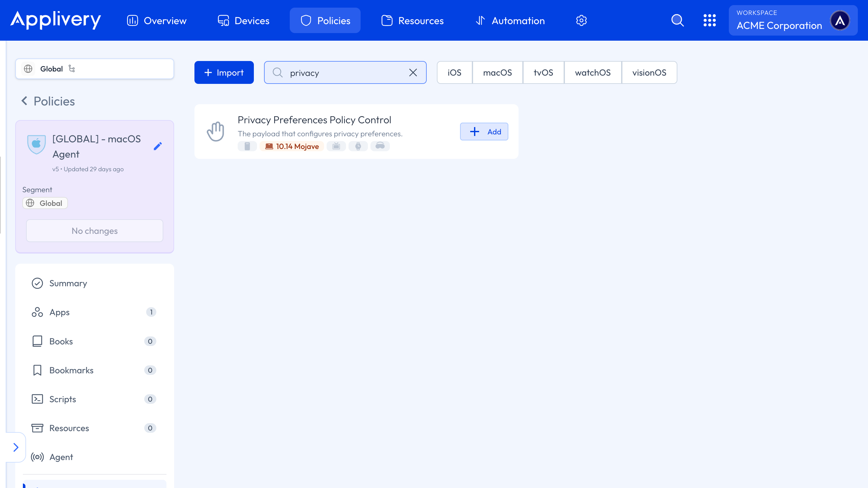Viewport: 868px width, 488px height.
Task: Enable the iOS platform filter
Action: (455, 72)
